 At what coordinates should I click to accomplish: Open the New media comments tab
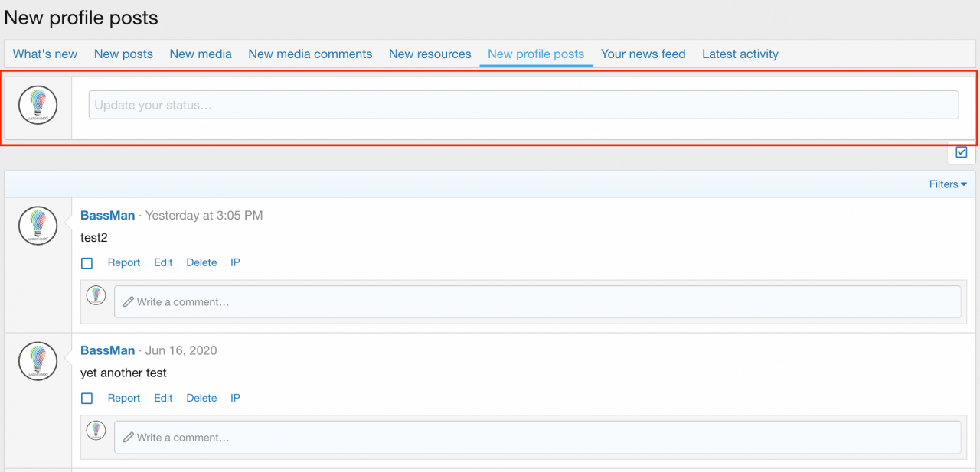(x=310, y=54)
